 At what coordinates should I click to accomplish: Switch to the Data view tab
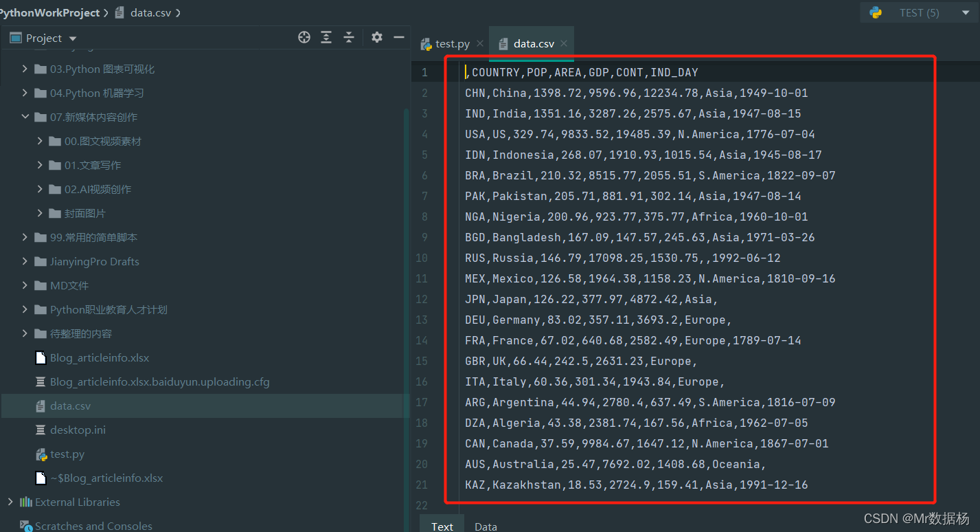coord(486,526)
